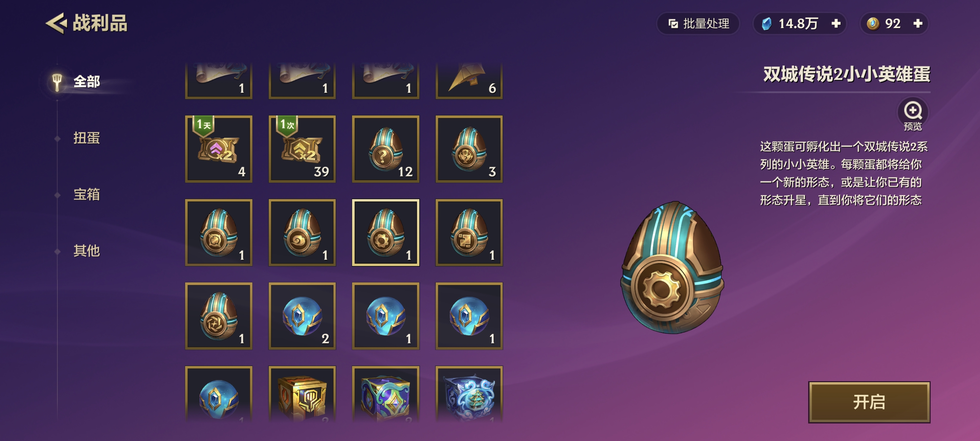Open the 预览 magnifier icon
Viewport: 980px width, 441px height.
[912, 111]
